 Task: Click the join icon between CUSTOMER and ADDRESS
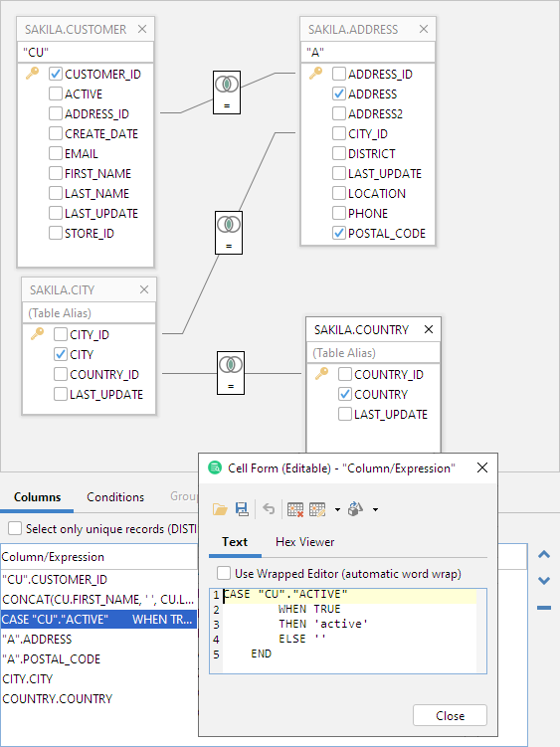point(227,93)
